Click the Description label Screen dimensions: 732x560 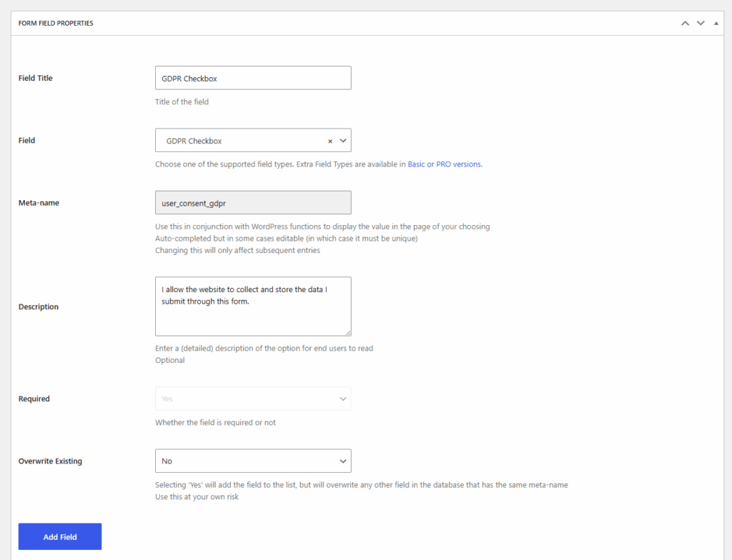click(x=38, y=306)
